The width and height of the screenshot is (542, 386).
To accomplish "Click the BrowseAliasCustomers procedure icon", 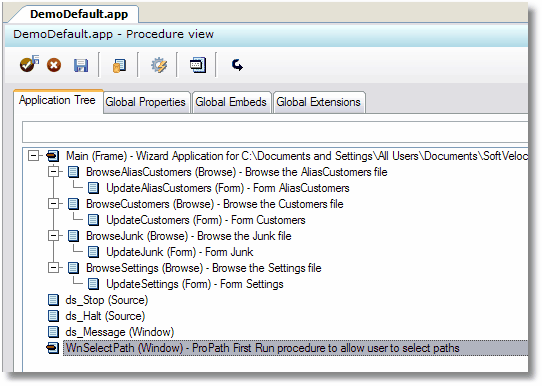I will point(73,172).
